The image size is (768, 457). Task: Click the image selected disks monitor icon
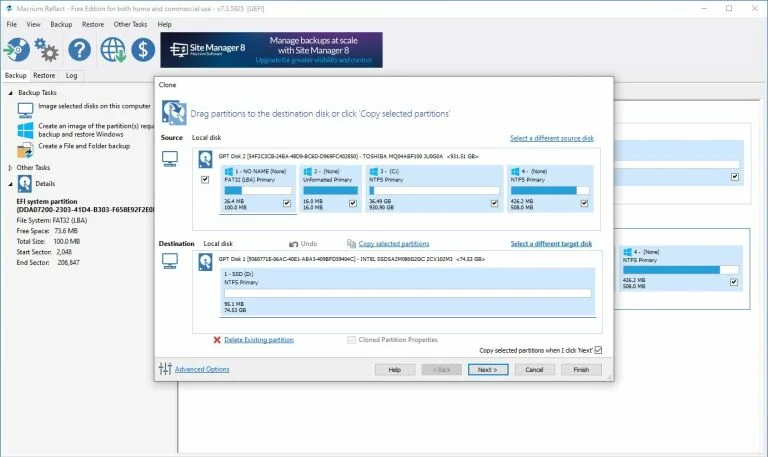tap(25, 110)
